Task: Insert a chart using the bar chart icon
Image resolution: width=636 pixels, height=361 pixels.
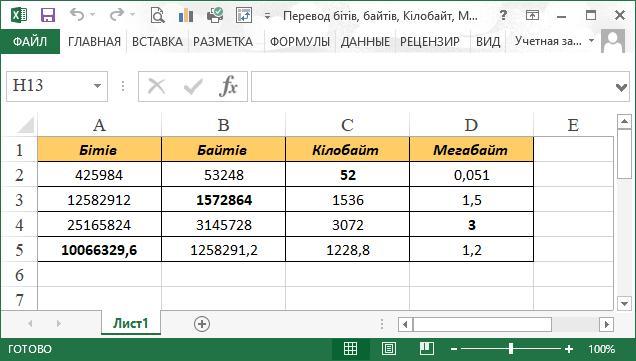Action: (186, 15)
